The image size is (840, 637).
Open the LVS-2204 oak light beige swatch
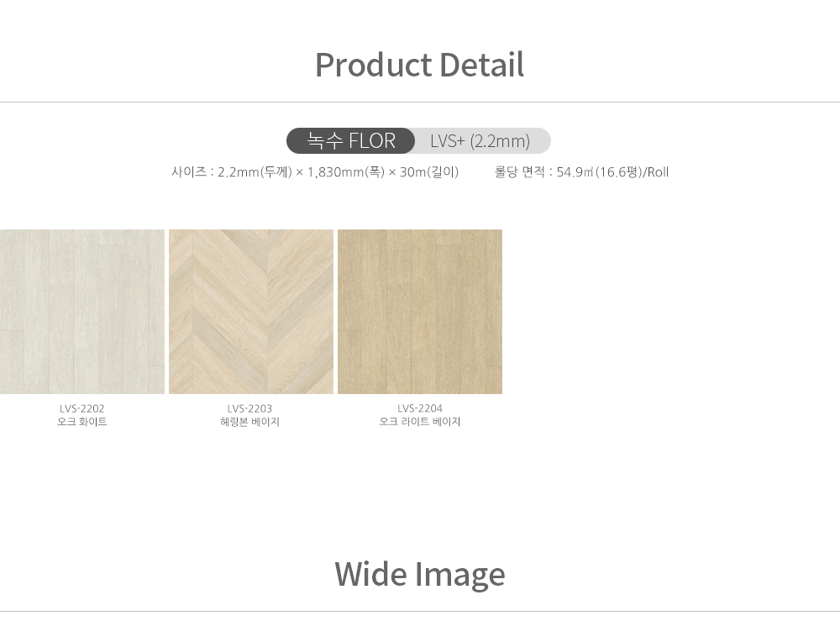click(420, 312)
